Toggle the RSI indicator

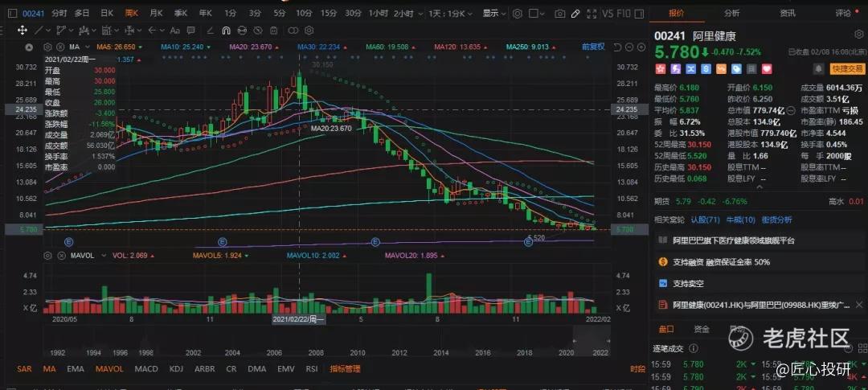click(312, 368)
